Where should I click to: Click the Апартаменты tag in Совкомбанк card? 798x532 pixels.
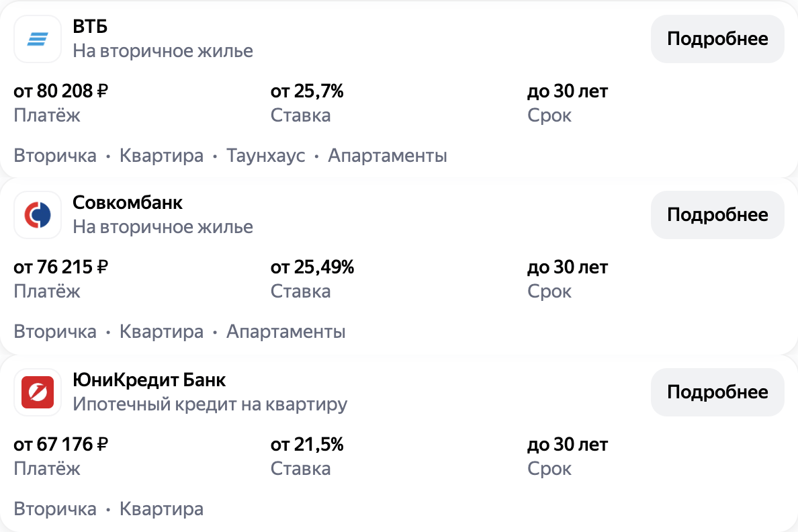tap(286, 332)
